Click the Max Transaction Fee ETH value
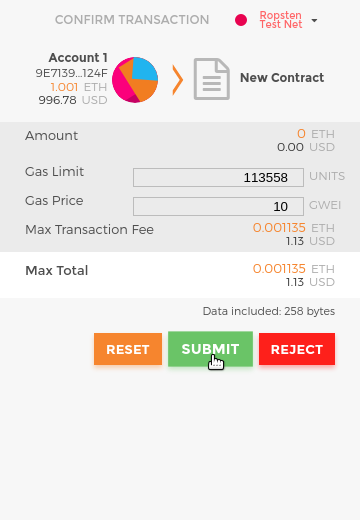 pos(279,228)
